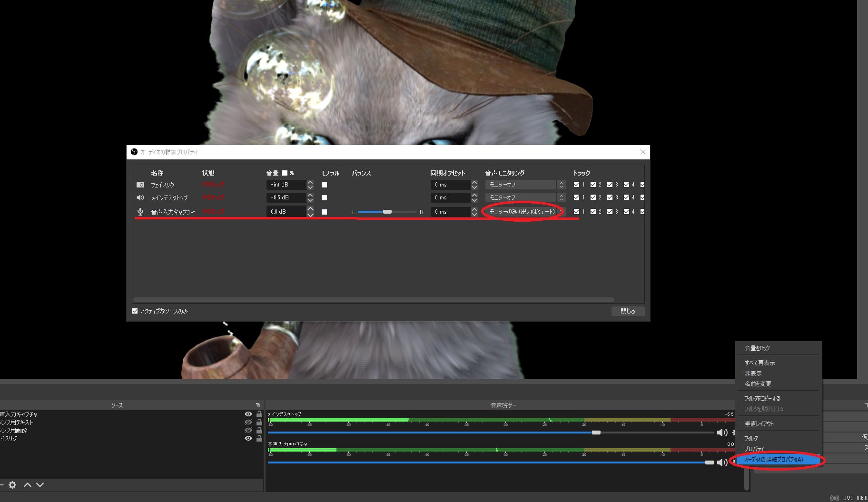Click the OBS logo in the dialog title bar

pos(134,152)
